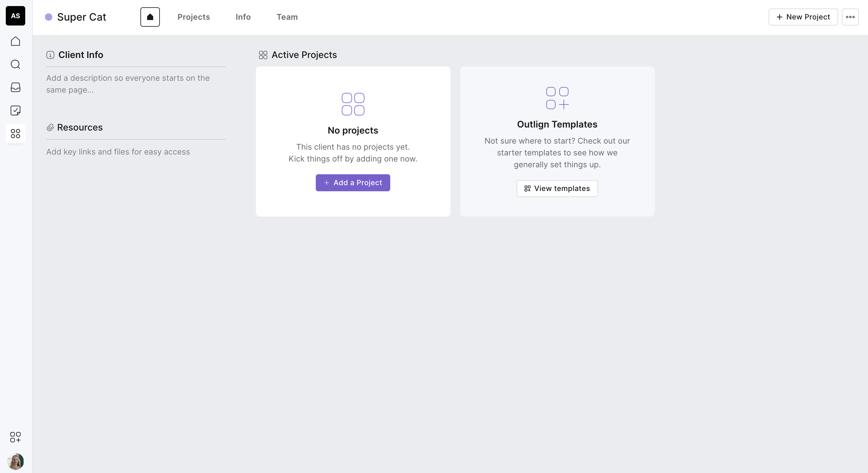Switch to the Projects tab
Screen dimensions: 868x473
point(193,17)
